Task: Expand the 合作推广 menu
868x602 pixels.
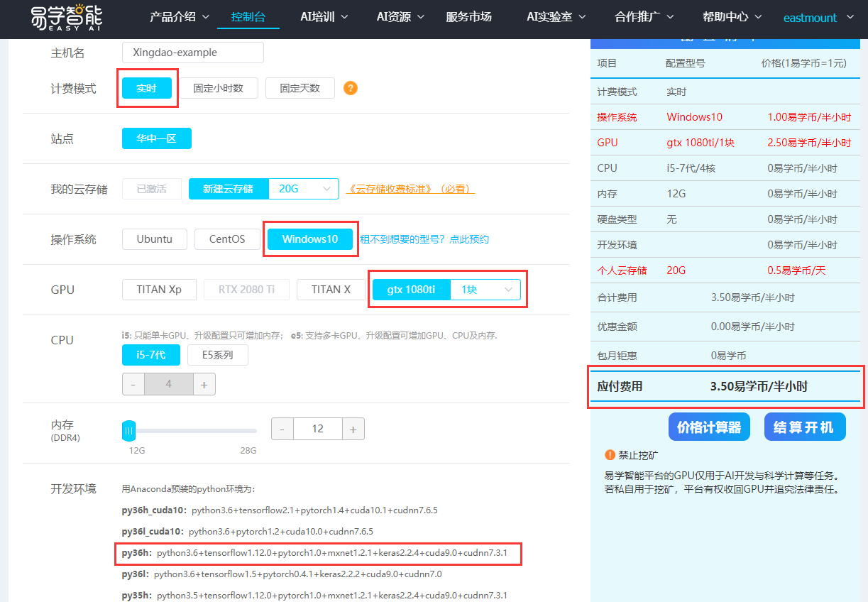Action: 644,17
